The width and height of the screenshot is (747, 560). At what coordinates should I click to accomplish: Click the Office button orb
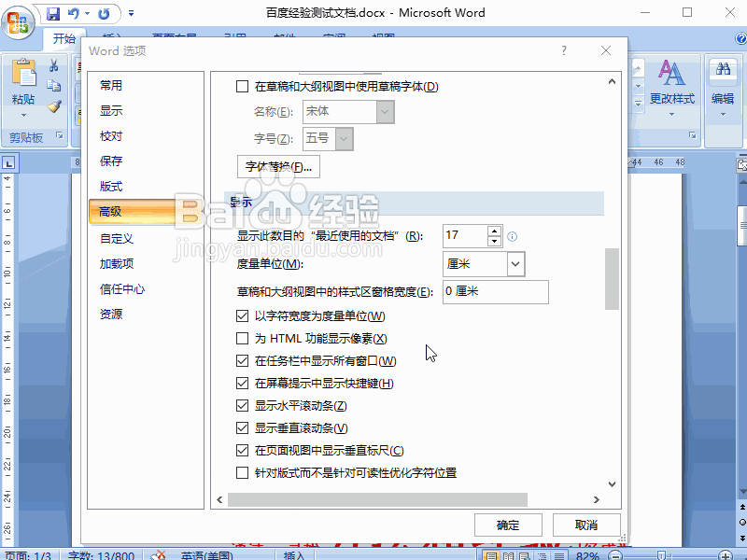click(x=19, y=22)
